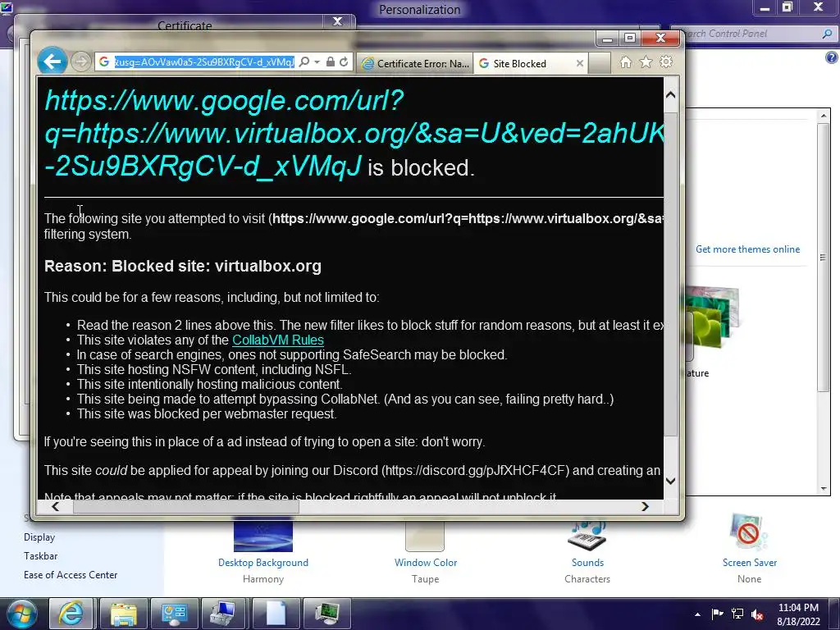Close the Site Blocked tab
The height and width of the screenshot is (630, 840).
(x=580, y=63)
